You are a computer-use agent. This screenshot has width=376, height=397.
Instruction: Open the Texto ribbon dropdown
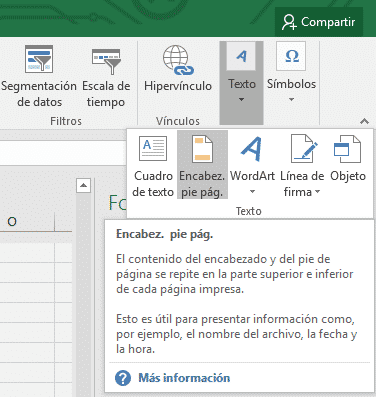242,83
